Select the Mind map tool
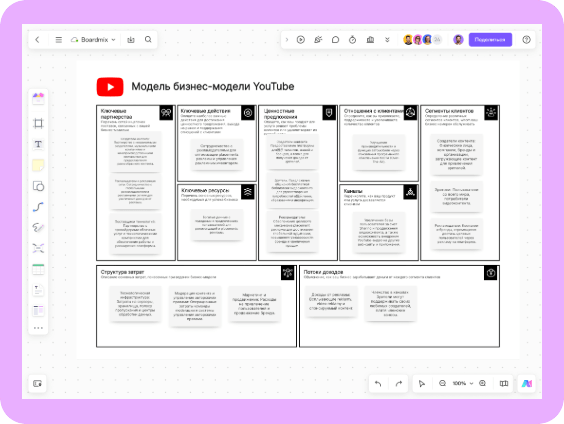 pyautogui.click(x=38, y=248)
